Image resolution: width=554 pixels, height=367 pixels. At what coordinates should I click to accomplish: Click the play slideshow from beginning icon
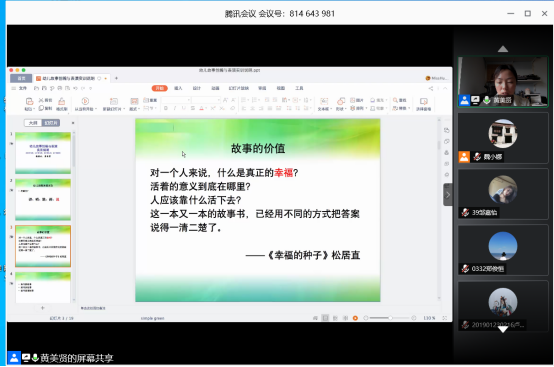coord(85,101)
